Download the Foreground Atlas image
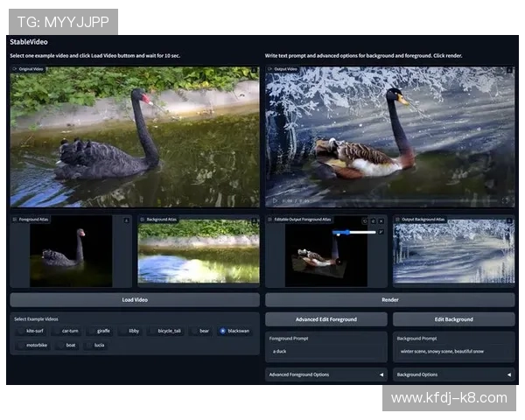This screenshot has height=420, width=525. [126, 220]
